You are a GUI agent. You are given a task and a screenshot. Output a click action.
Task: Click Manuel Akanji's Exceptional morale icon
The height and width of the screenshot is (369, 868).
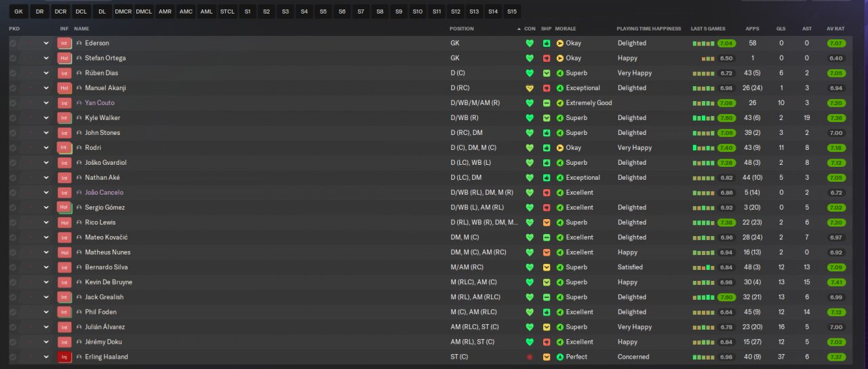559,88
